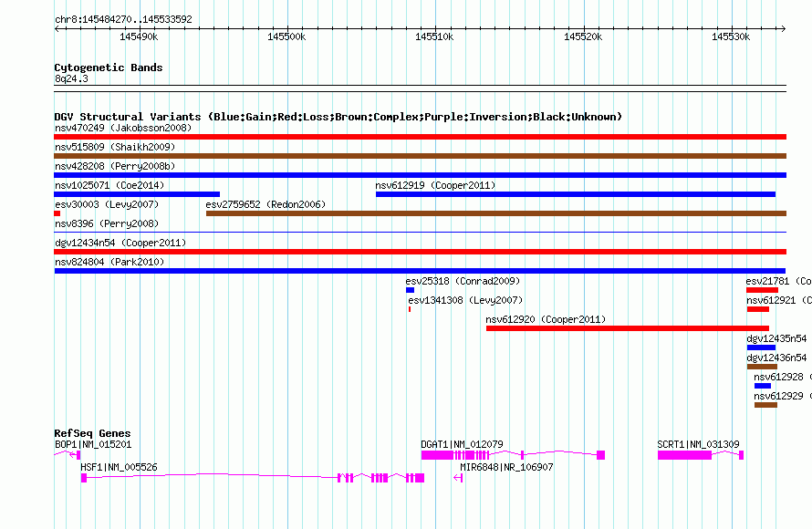Click the red esv21781 variant bar
This screenshot has height=529, width=812.
[x=763, y=290]
